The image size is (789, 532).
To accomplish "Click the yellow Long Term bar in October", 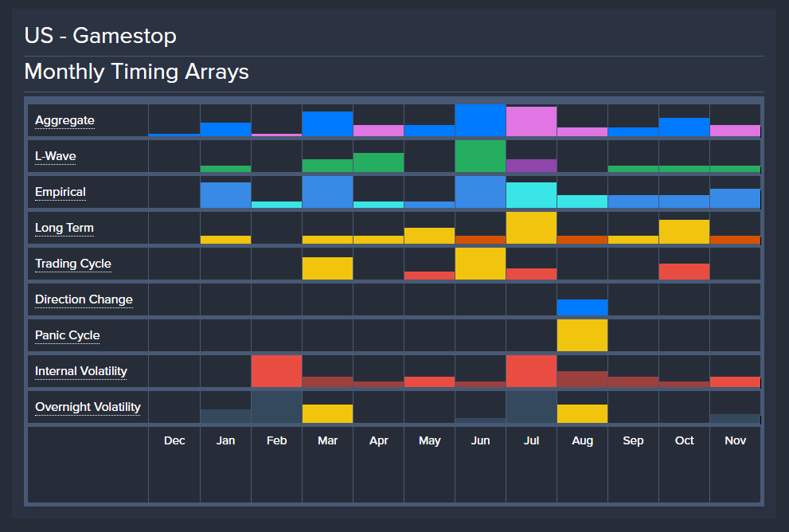I will coord(685,232).
